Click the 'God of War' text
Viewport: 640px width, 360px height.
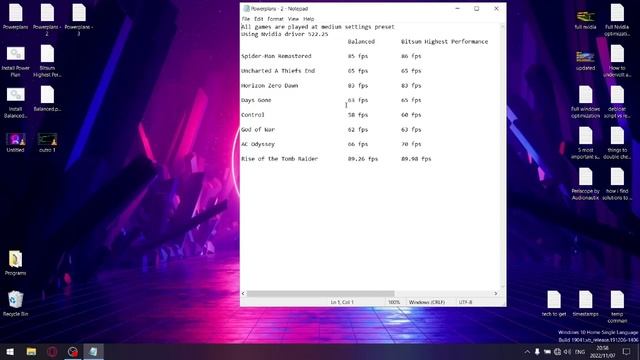(258, 130)
